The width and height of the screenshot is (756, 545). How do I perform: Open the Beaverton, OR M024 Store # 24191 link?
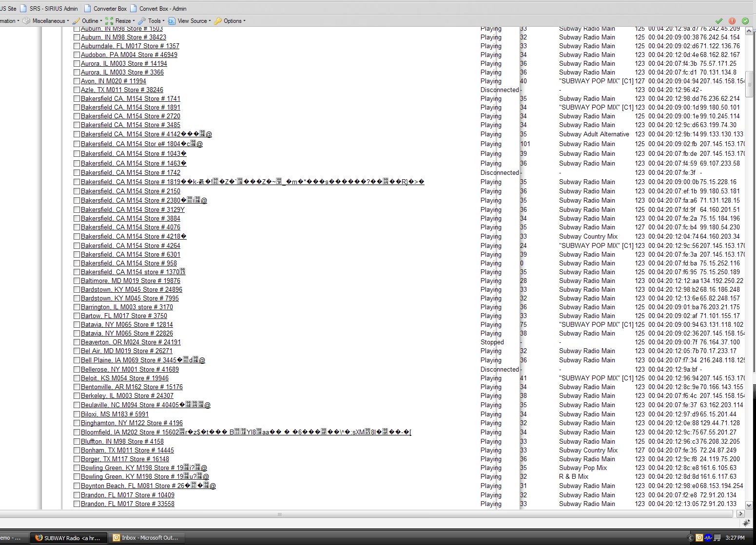tap(131, 342)
